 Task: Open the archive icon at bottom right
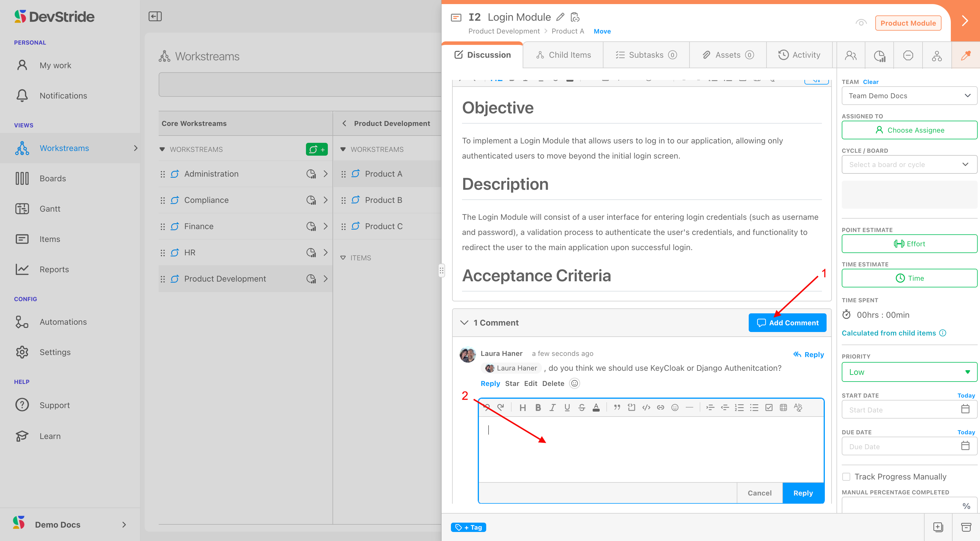tap(966, 527)
